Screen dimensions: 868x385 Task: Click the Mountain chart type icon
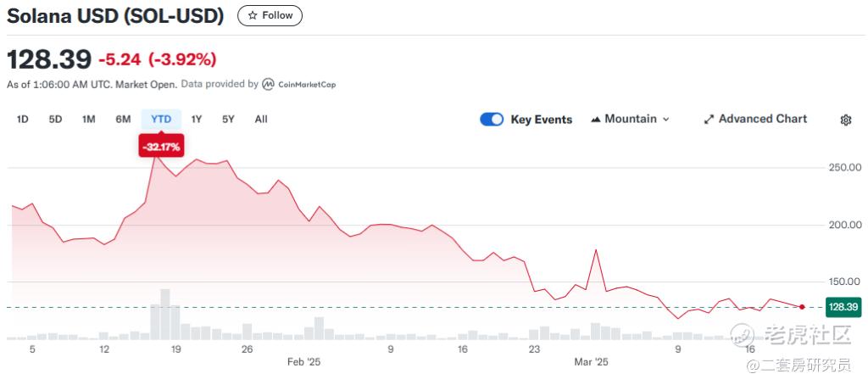595,120
